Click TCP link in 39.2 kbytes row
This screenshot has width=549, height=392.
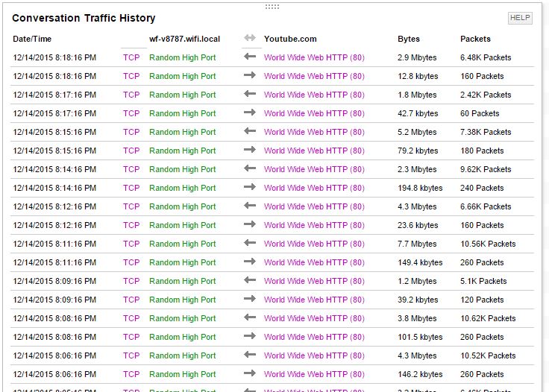tap(131, 300)
